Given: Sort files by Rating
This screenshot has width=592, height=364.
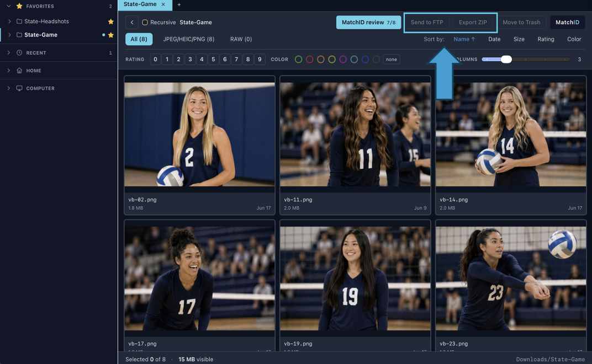Looking at the screenshot, I should [x=546, y=39].
